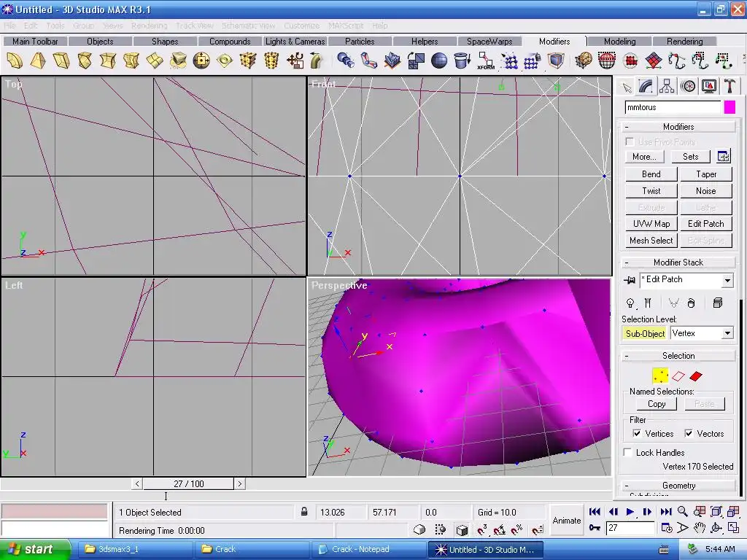Step time slider back with left arrow

click(x=137, y=484)
